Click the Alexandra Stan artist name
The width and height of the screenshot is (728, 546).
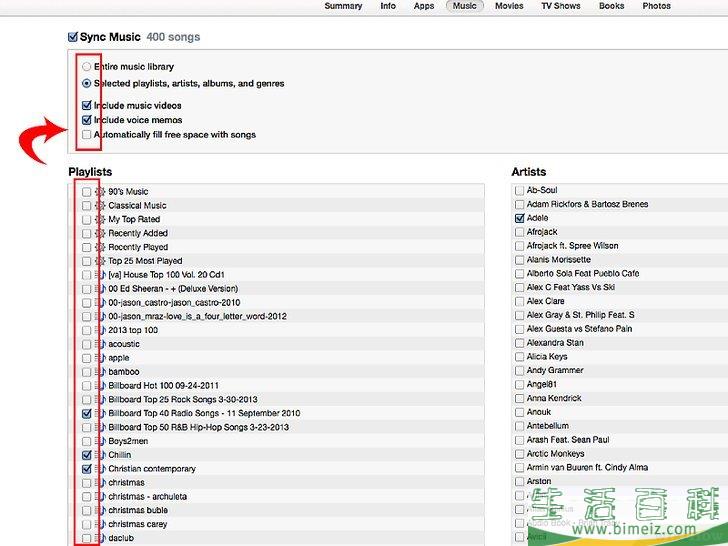point(555,343)
